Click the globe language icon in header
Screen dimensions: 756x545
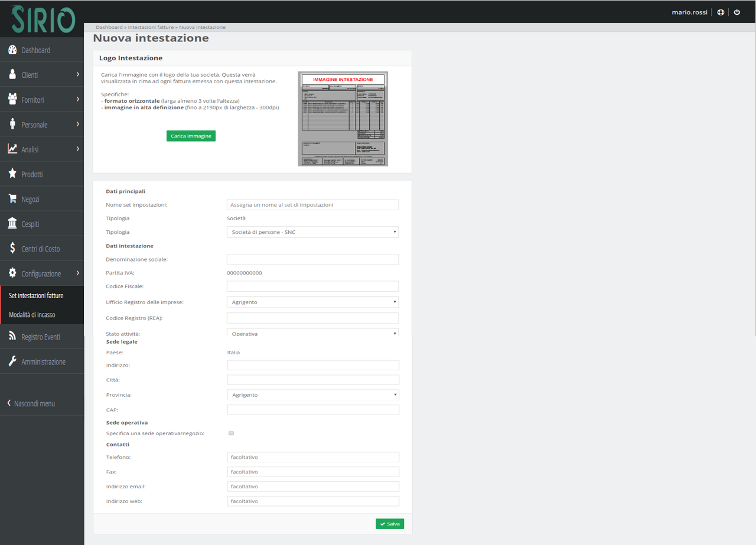721,12
